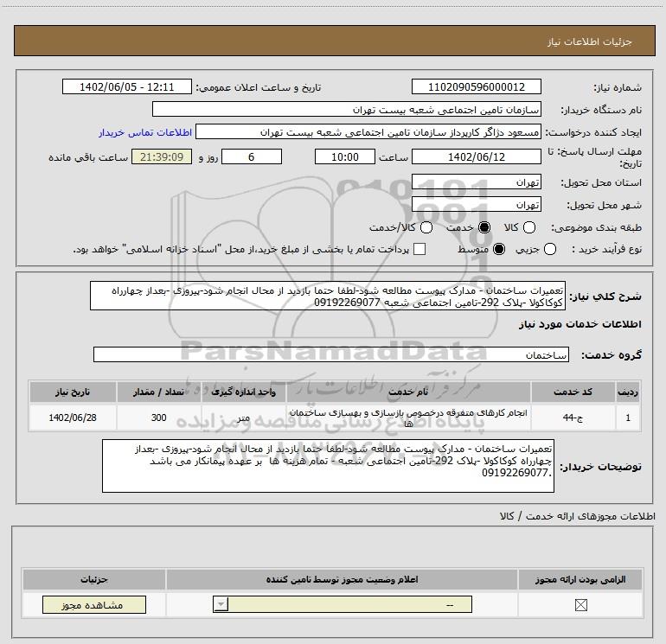Open the license status dropdown arrow
666x644 pixels.
(221, 604)
